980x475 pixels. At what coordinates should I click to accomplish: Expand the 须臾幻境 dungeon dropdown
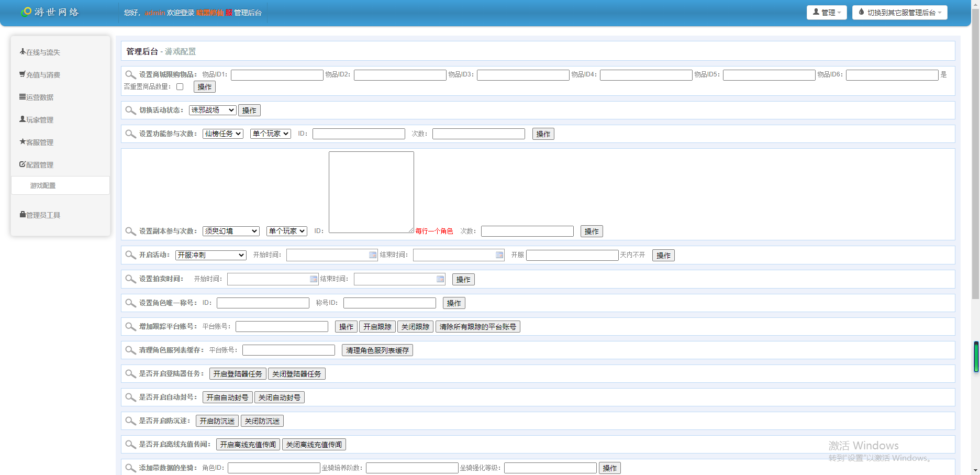(231, 231)
